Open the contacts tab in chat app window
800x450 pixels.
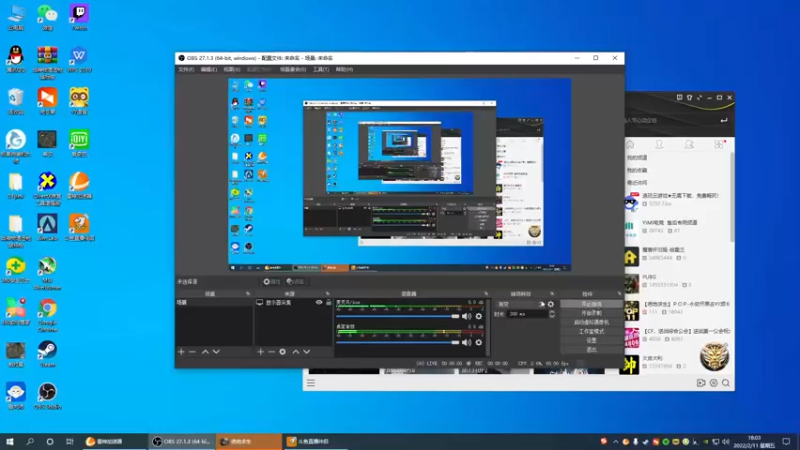click(x=659, y=144)
